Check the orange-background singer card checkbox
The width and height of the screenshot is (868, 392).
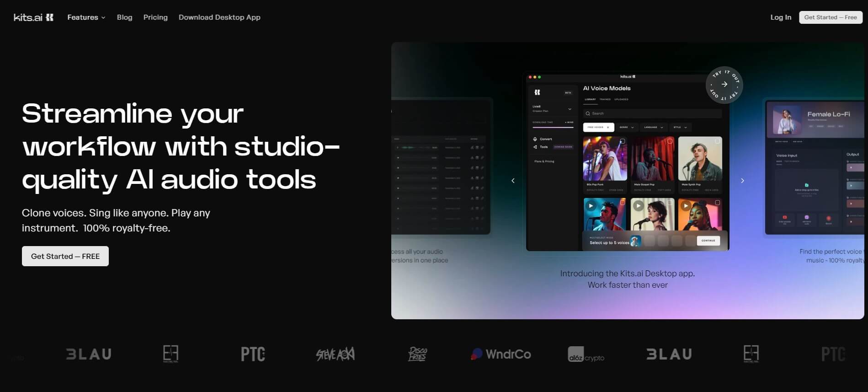pos(717,203)
